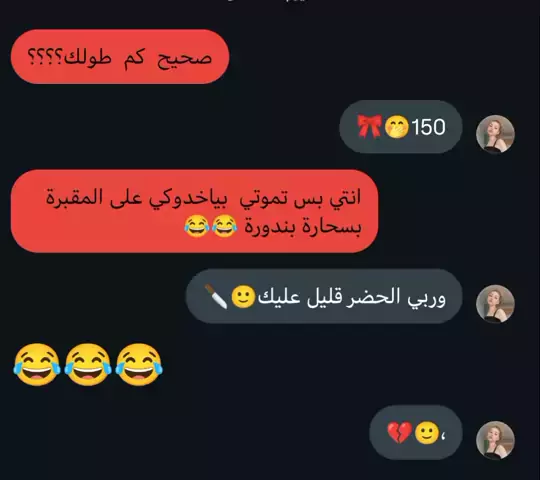Tap first laughing emoji after بندورة
The width and height of the screenshot is (540, 480).
point(224,226)
